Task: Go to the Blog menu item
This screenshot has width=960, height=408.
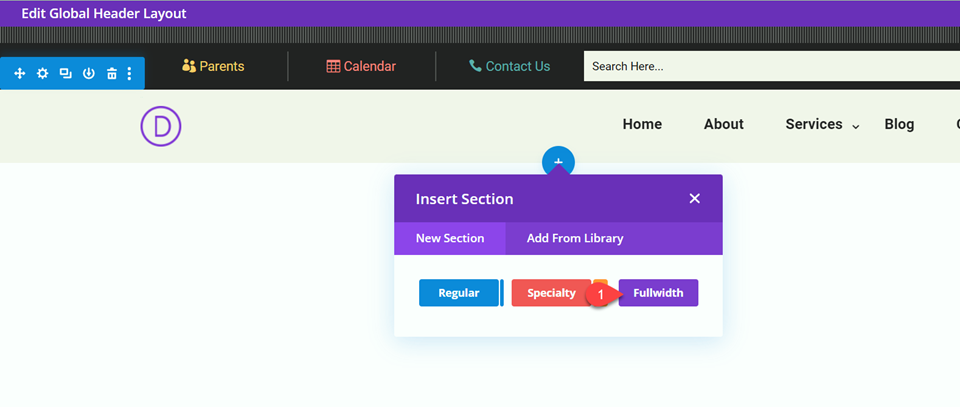Action: pyautogui.click(x=899, y=124)
